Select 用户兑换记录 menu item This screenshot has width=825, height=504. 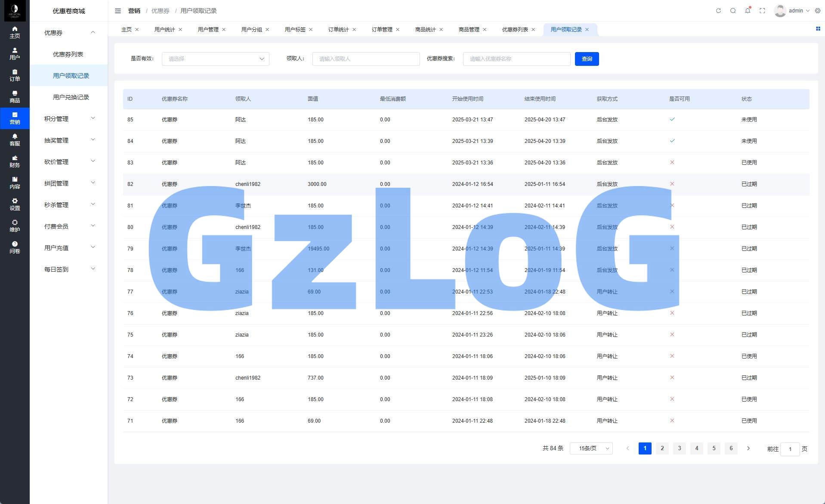click(x=71, y=97)
